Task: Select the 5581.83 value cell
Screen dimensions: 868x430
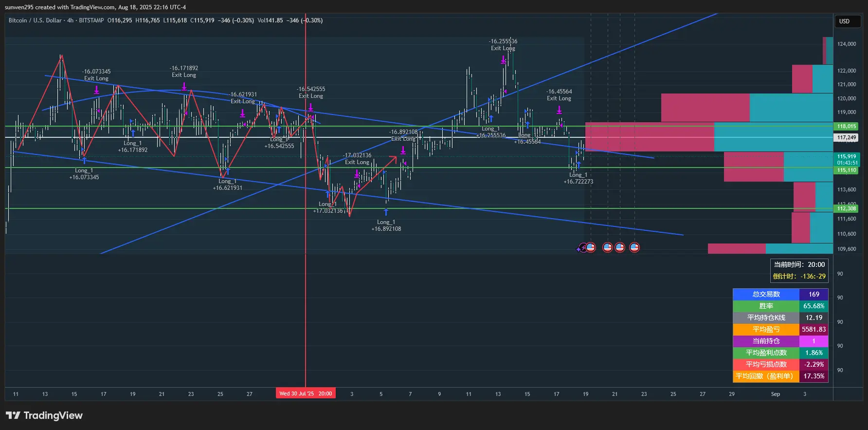Action: pyautogui.click(x=814, y=329)
